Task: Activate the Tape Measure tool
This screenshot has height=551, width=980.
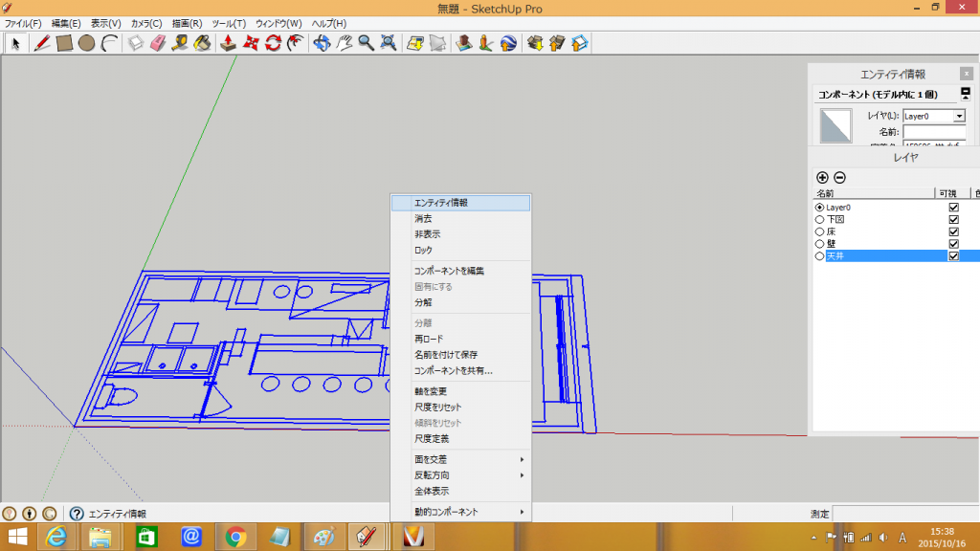Action: [180, 43]
